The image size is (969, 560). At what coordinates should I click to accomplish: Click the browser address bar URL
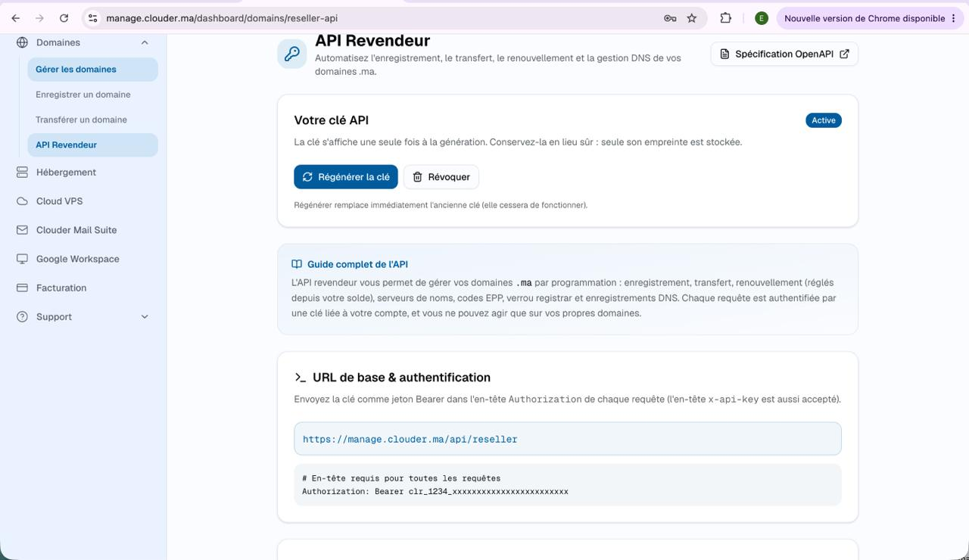click(222, 18)
